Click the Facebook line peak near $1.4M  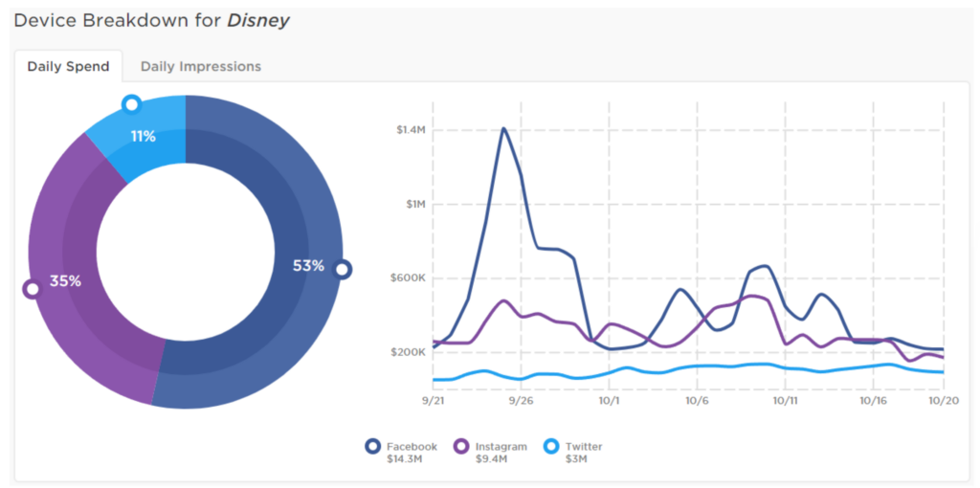pos(503,129)
